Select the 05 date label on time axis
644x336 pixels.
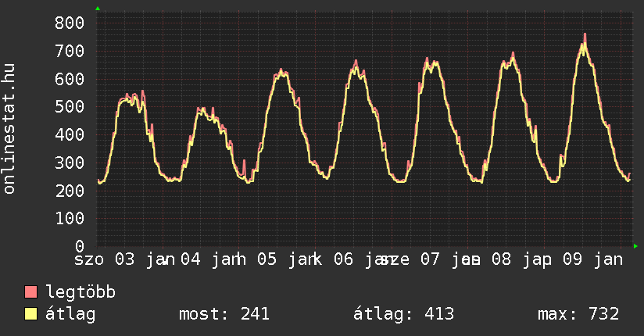[x=267, y=259]
